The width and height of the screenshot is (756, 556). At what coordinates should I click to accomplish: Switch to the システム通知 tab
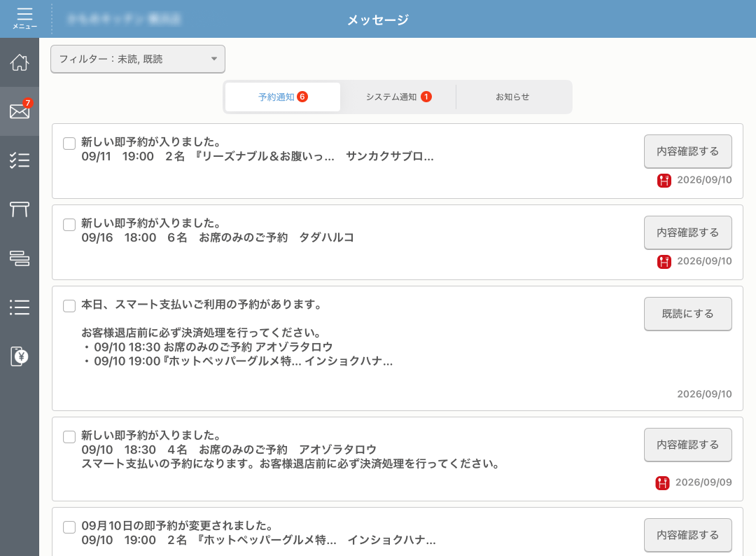(x=398, y=97)
